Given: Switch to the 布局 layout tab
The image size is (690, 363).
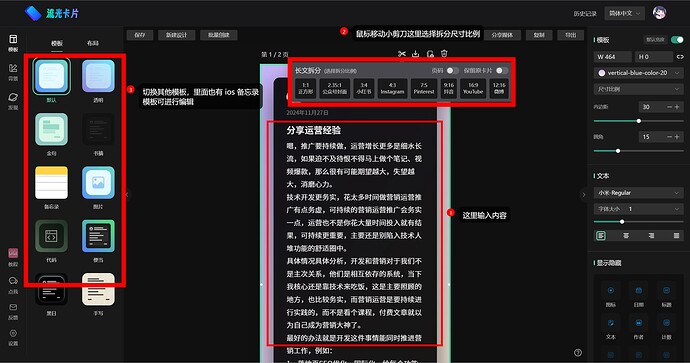Looking at the screenshot, I should [x=93, y=43].
